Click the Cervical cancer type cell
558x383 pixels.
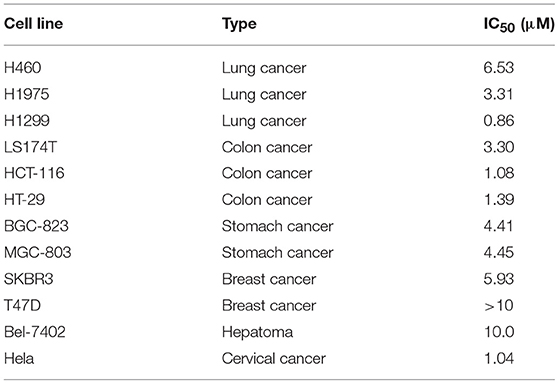(x=274, y=358)
